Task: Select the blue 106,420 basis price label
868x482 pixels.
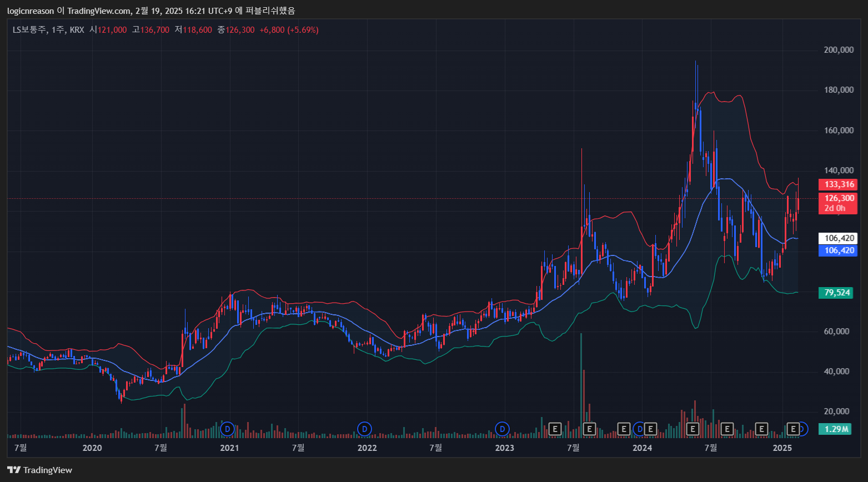Action: click(838, 250)
